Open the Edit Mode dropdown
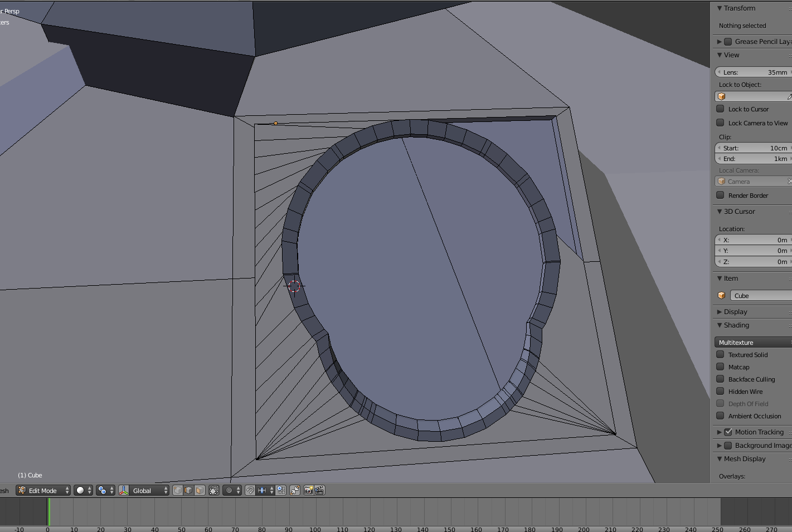792x532 pixels. pyautogui.click(x=43, y=490)
